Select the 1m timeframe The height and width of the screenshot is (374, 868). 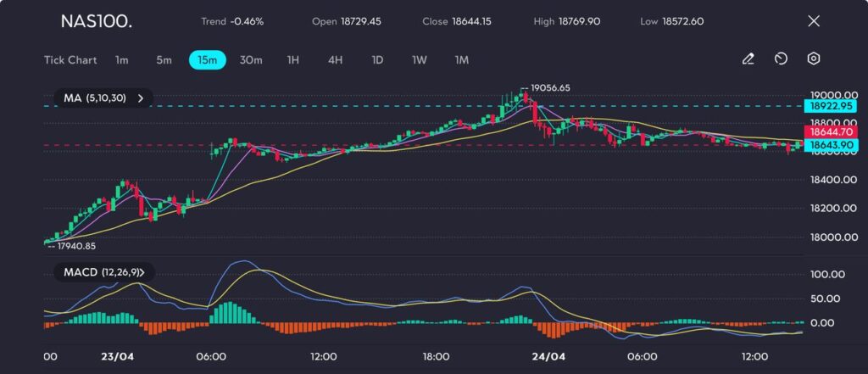[122, 60]
